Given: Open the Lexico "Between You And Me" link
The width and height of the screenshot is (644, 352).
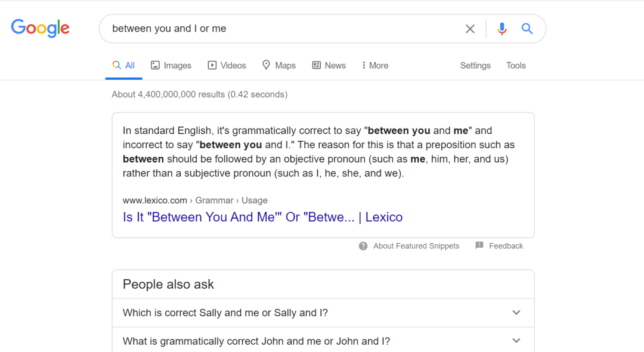Looking at the screenshot, I should tap(262, 217).
